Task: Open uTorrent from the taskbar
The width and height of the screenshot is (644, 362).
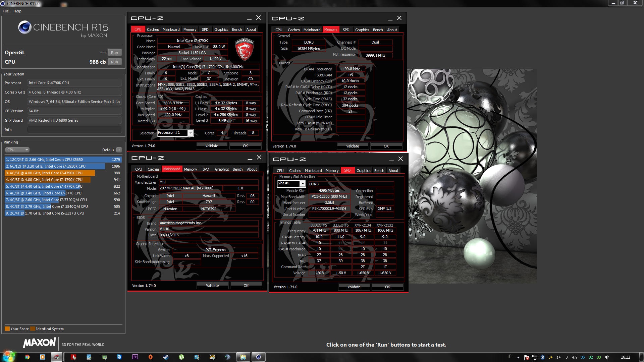Action: click(x=181, y=357)
